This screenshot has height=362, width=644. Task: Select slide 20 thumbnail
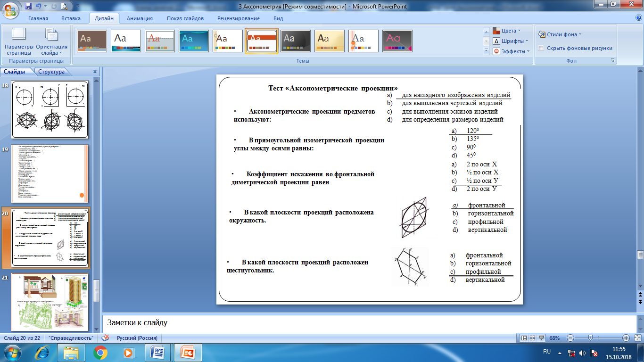point(50,238)
